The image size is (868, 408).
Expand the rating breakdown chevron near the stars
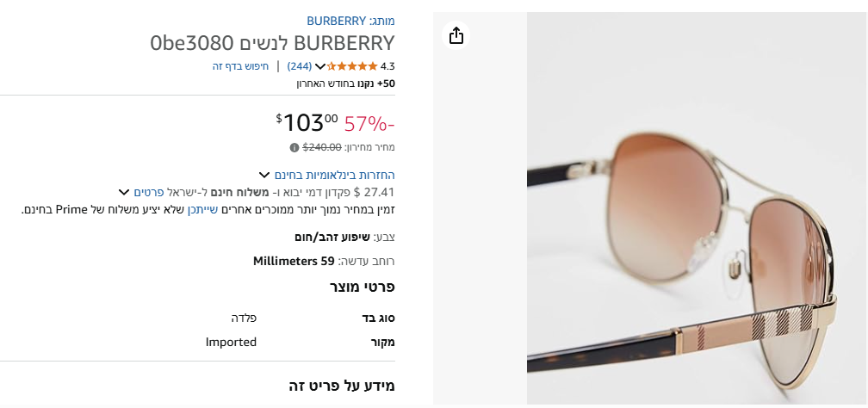point(320,66)
